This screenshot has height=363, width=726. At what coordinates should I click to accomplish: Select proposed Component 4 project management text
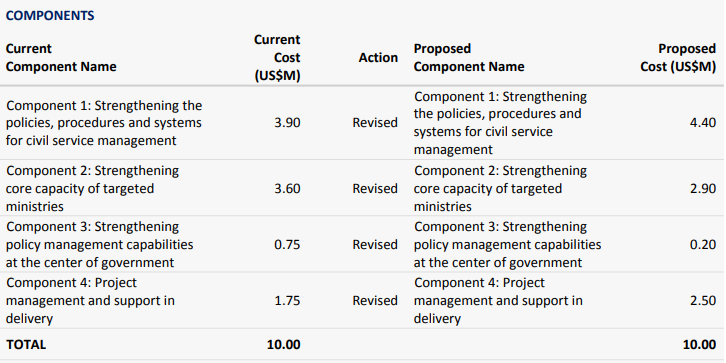pos(498,300)
